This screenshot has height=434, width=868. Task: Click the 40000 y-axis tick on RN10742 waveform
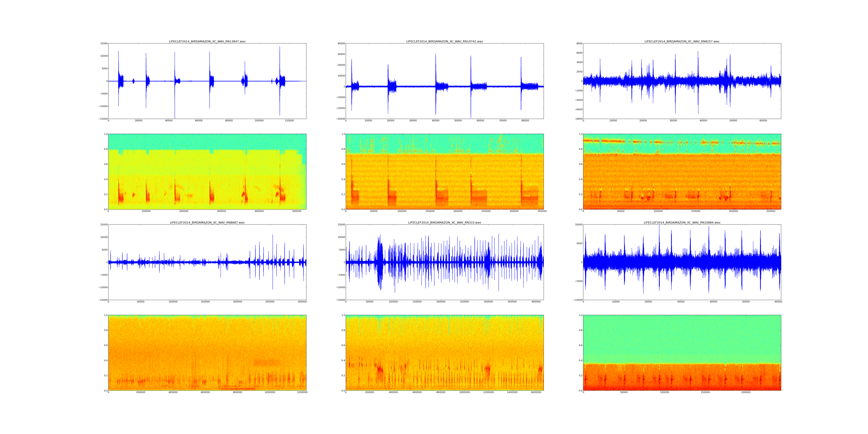341,43
